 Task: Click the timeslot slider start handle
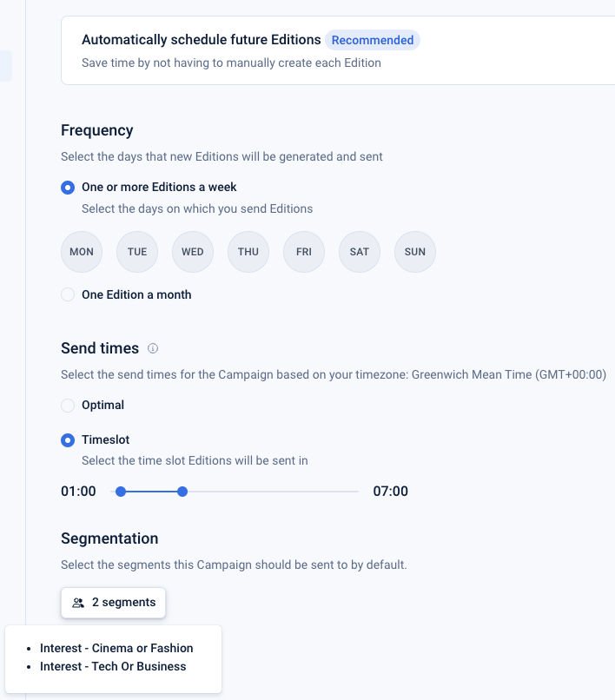[x=121, y=492]
